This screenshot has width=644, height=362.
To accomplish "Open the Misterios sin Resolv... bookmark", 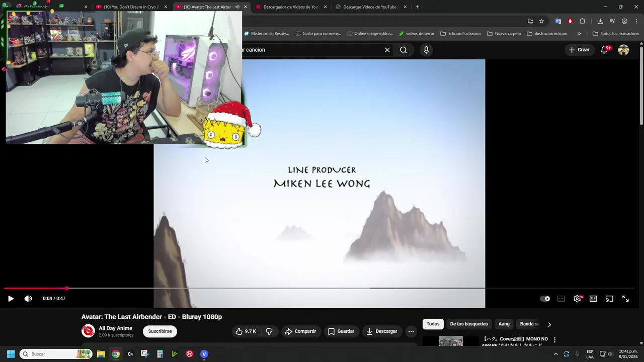I will point(267,34).
